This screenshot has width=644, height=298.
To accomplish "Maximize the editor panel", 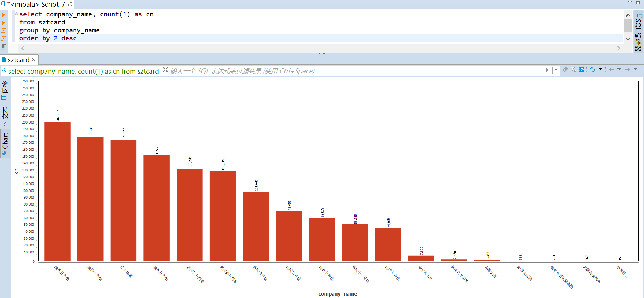I will (638, 2).
